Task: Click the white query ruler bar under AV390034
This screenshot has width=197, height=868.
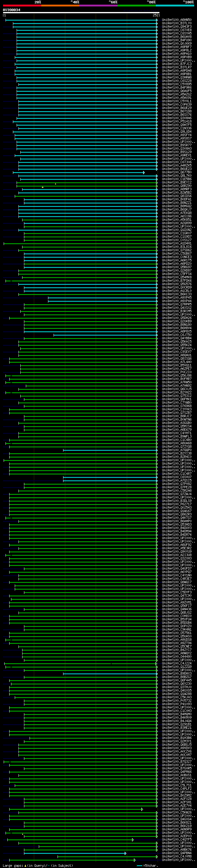Action: [81, 13]
